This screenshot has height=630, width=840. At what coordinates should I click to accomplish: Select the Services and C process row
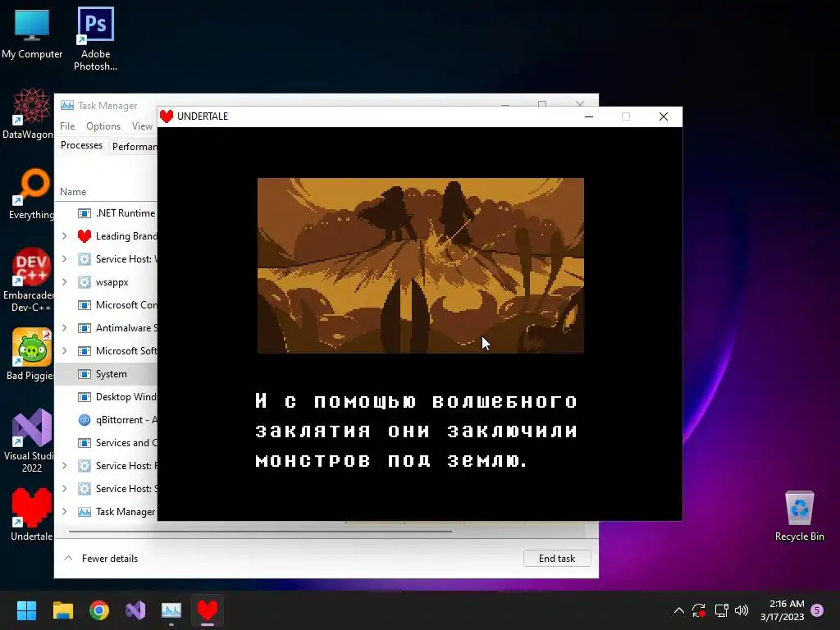click(106, 443)
